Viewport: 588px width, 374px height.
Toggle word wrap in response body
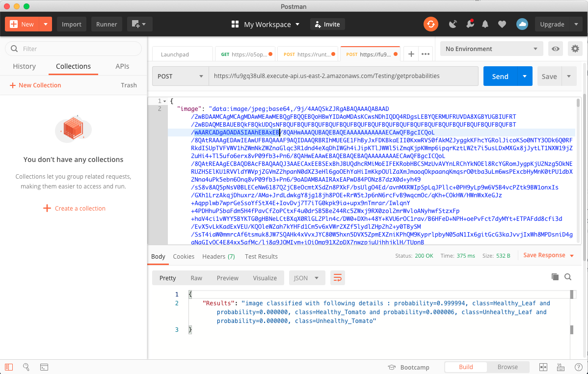tap(338, 278)
